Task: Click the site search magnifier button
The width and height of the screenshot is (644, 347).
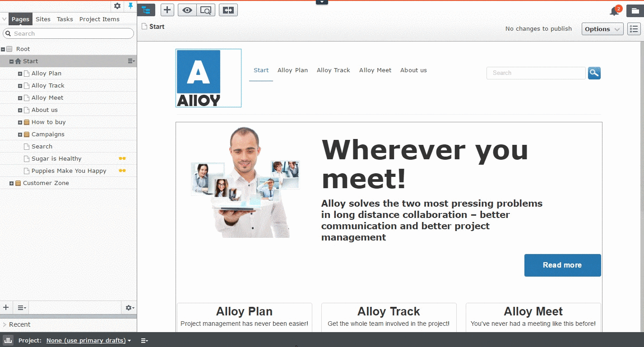Action: (594, 73)
